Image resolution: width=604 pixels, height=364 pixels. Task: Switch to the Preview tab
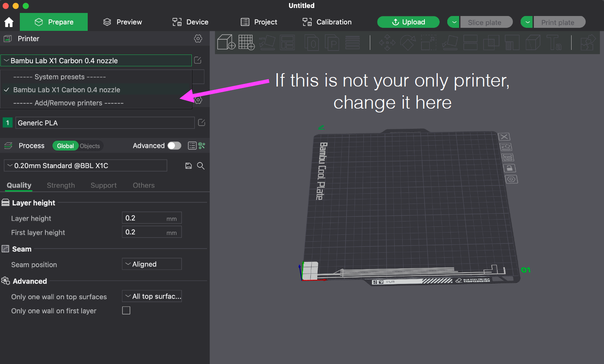[x=122, y=22]
